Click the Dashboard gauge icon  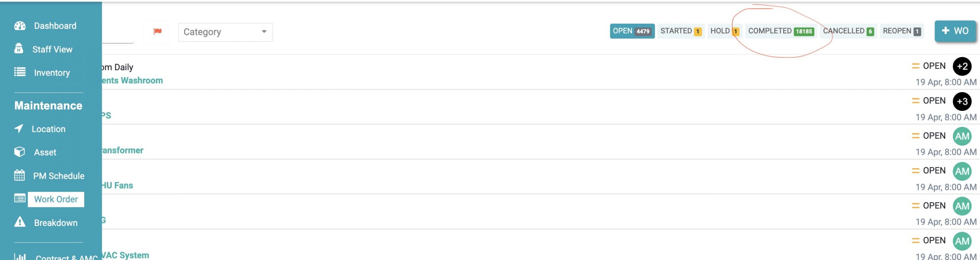20,26
